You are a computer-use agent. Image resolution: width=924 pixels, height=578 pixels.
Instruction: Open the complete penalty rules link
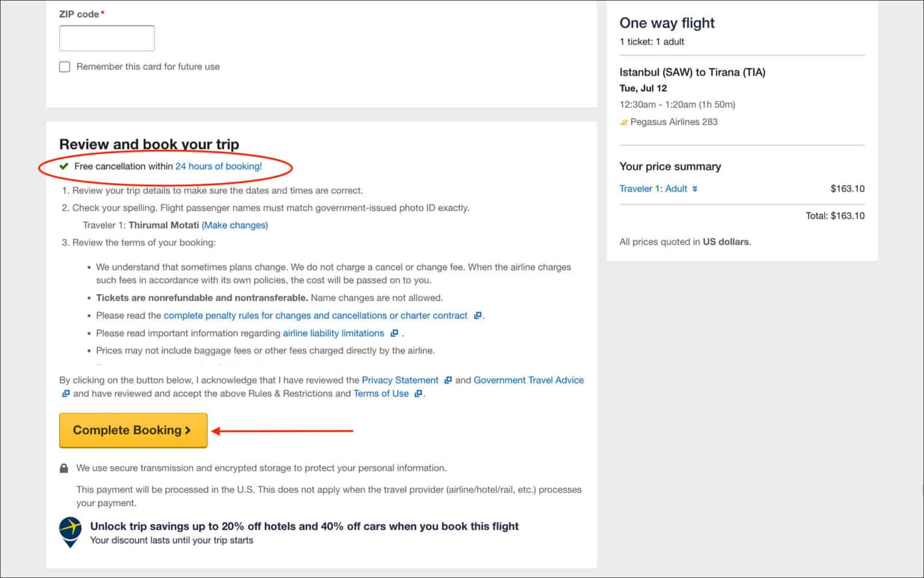316,315
